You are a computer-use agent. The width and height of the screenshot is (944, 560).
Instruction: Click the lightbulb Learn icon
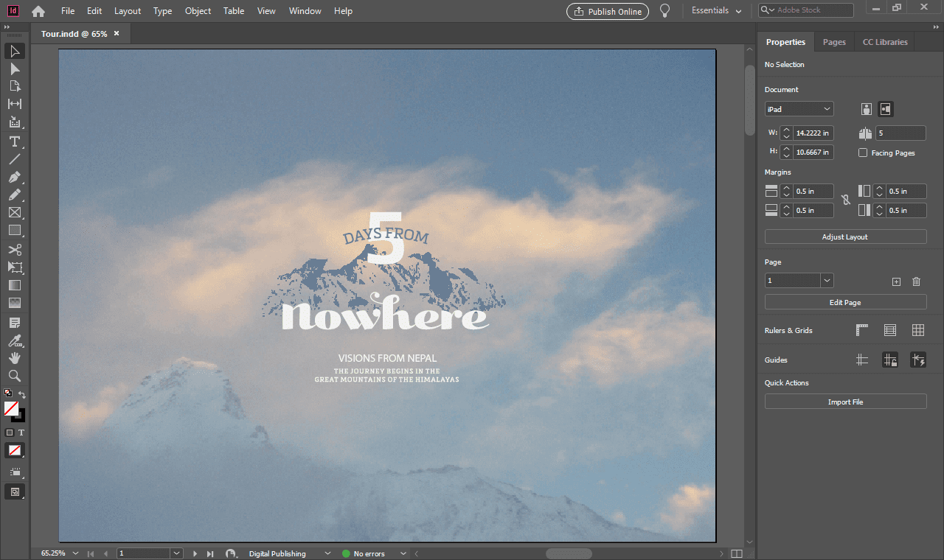[x=664, y=11]
